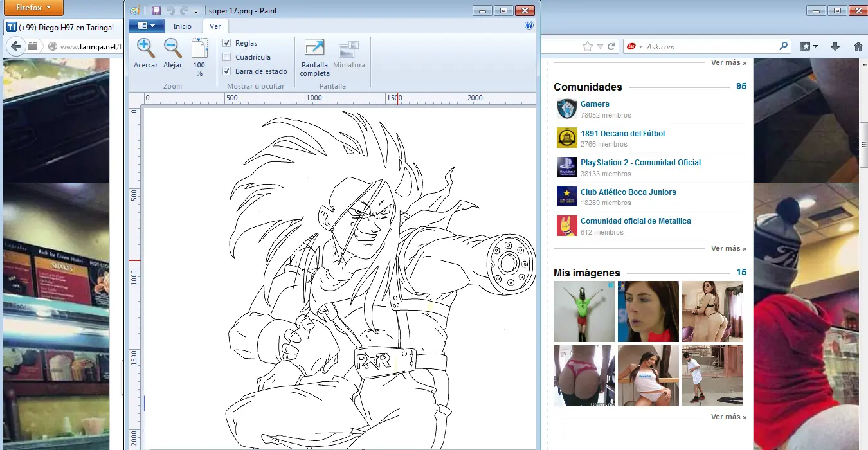Screen dimensions: 868x450
Task: Open the Paint help icon
Action: coord(529,26)
